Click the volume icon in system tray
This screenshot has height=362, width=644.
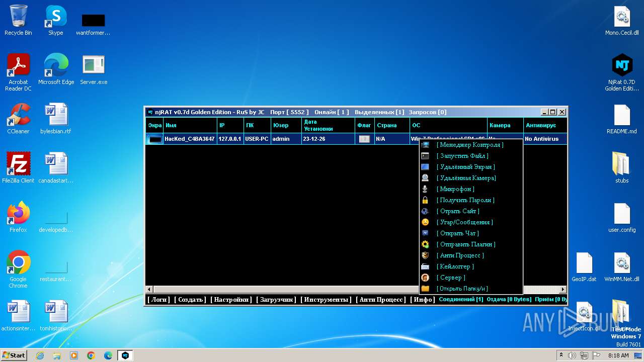[572, 355]
